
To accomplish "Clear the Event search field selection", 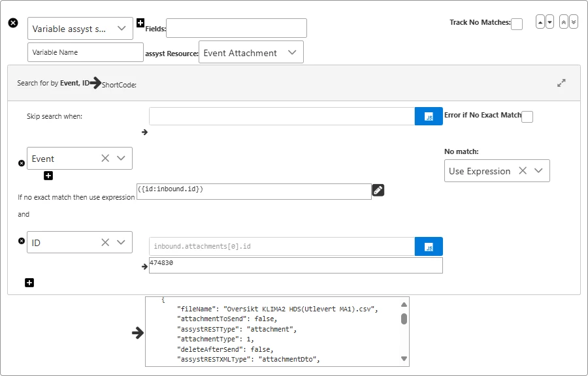I will tap(105, 159).
